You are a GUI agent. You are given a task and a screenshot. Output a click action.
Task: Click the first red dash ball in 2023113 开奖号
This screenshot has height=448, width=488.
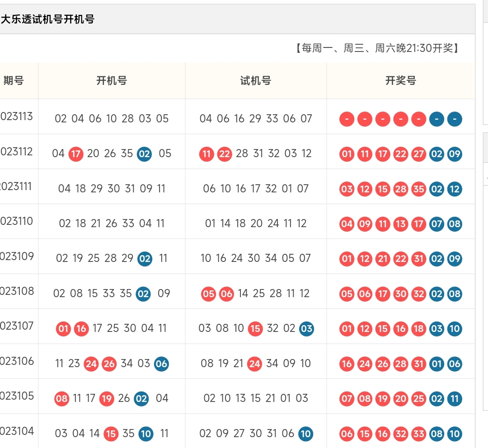347,119
